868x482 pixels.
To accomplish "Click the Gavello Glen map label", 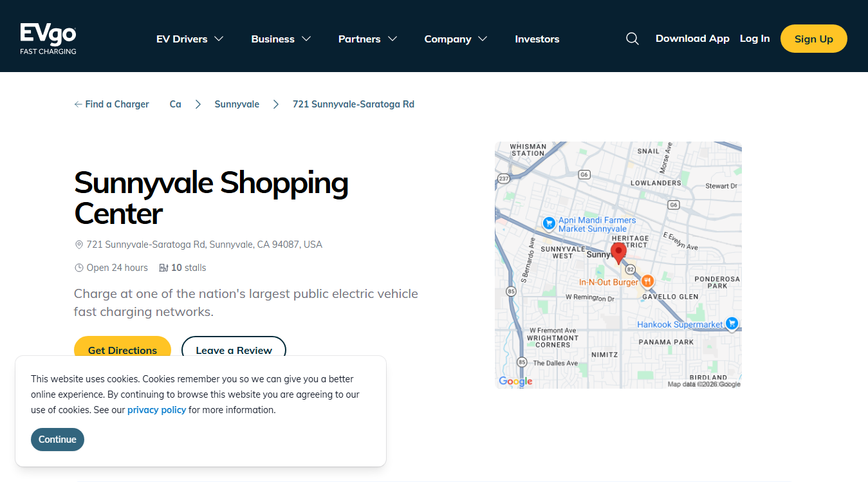I will 670,297.
